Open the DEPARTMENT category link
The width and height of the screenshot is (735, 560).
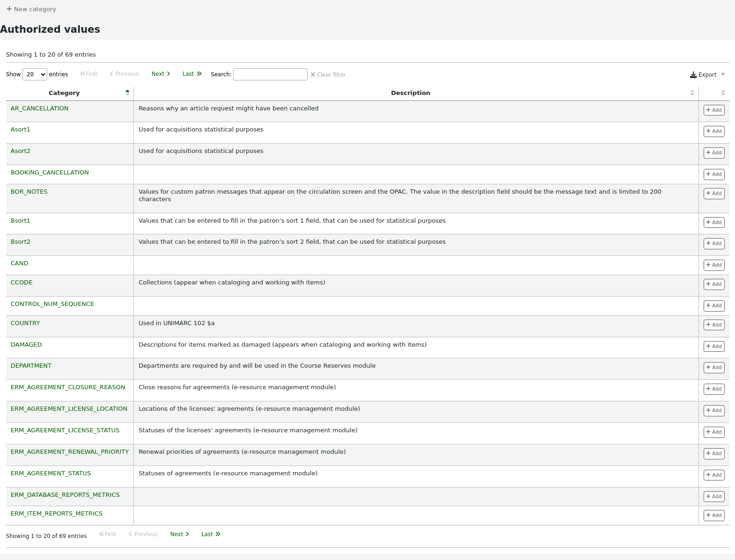[31, 366]
